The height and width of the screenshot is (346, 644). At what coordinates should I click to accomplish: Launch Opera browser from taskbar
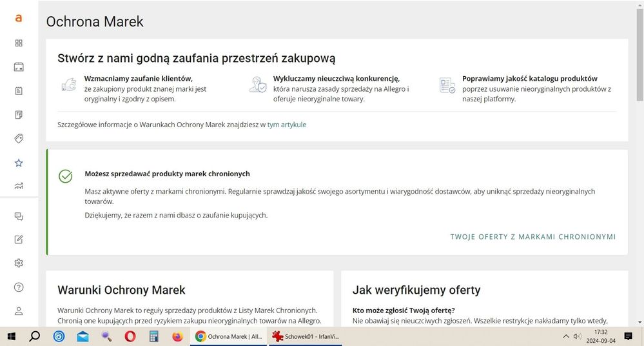(x=130, y=336)
